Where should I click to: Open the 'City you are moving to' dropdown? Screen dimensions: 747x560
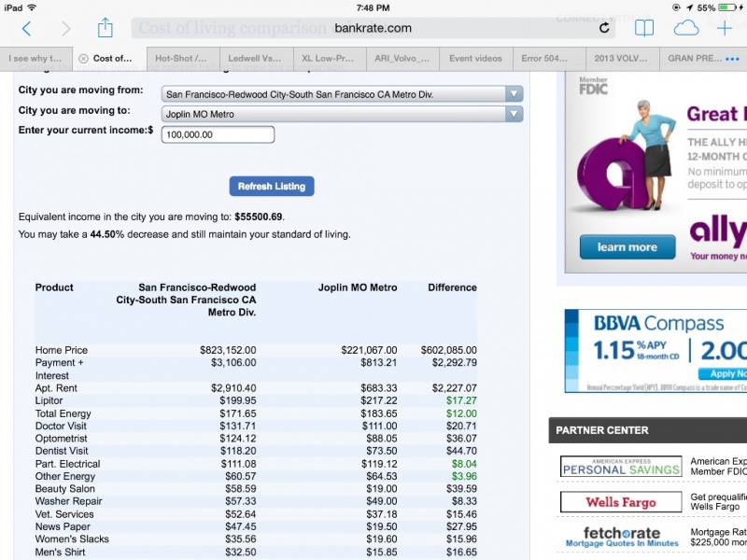342,114
